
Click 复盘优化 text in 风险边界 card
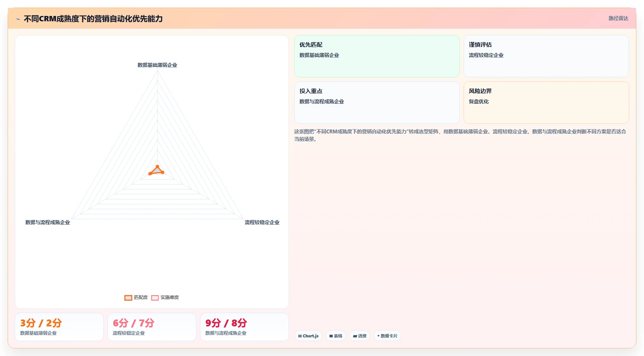(x=478, y=101)
